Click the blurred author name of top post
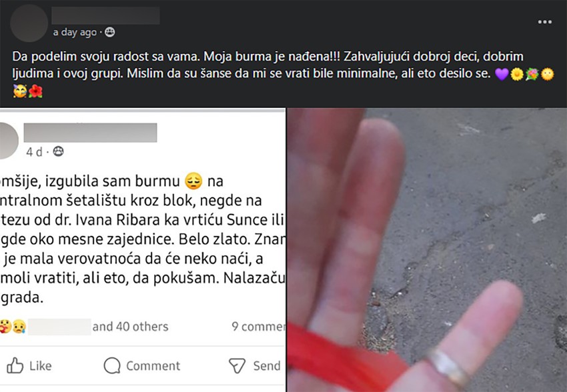This screenshot has height=392, width=567. (105, 15)
